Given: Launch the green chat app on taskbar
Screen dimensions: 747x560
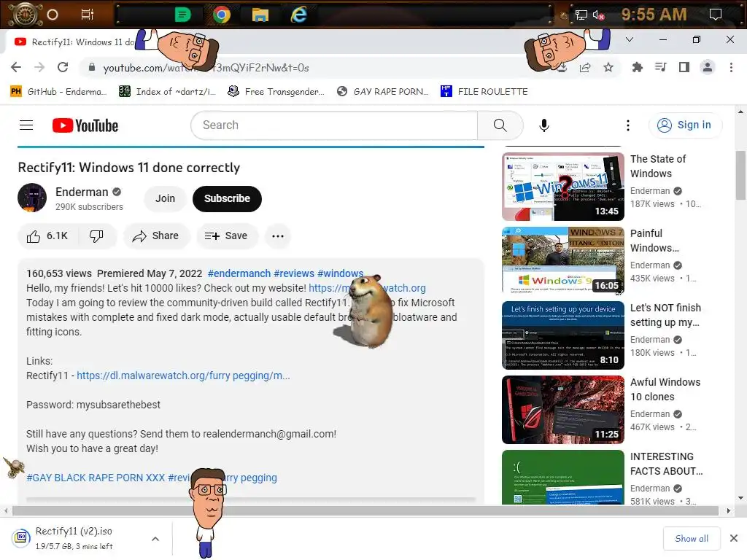Looking at the screenshot, I should coord(183,15).
